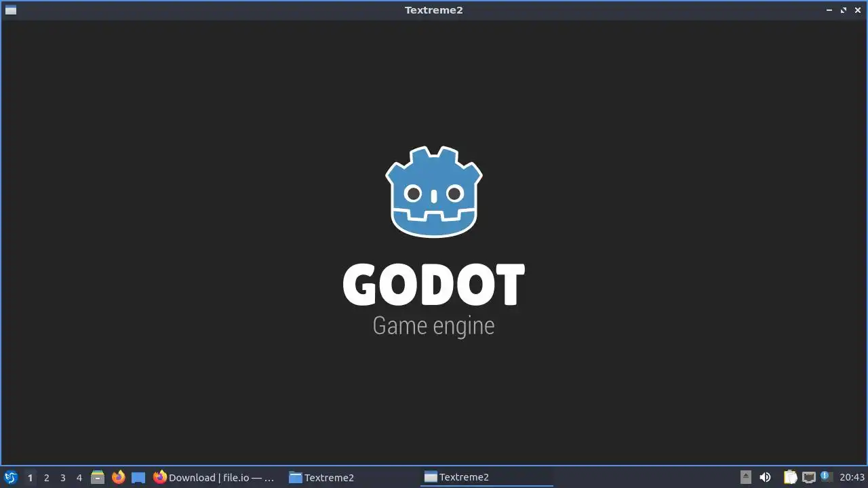This screenshot has height=488, width=868.
Task: Switch to workspace 3
Action: [x=62, y=477]
